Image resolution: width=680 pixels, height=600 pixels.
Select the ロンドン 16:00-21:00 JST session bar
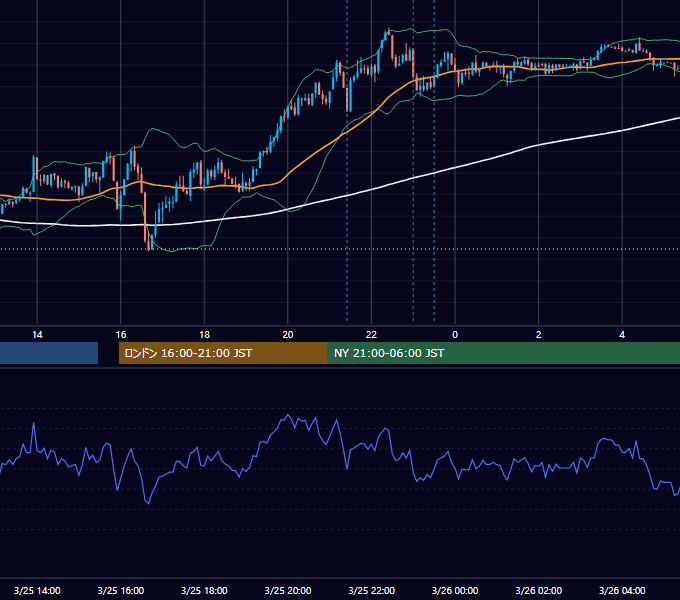(x=223, y=353)
